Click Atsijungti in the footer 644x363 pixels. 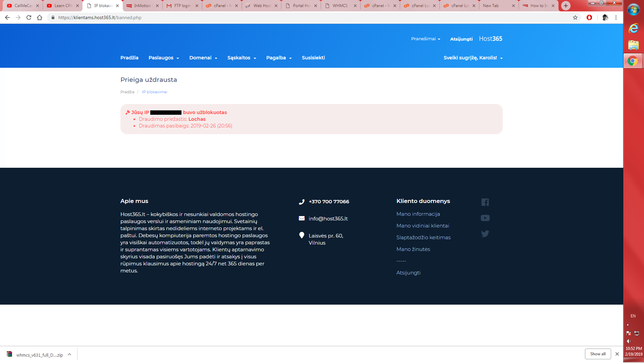[408, 273]
